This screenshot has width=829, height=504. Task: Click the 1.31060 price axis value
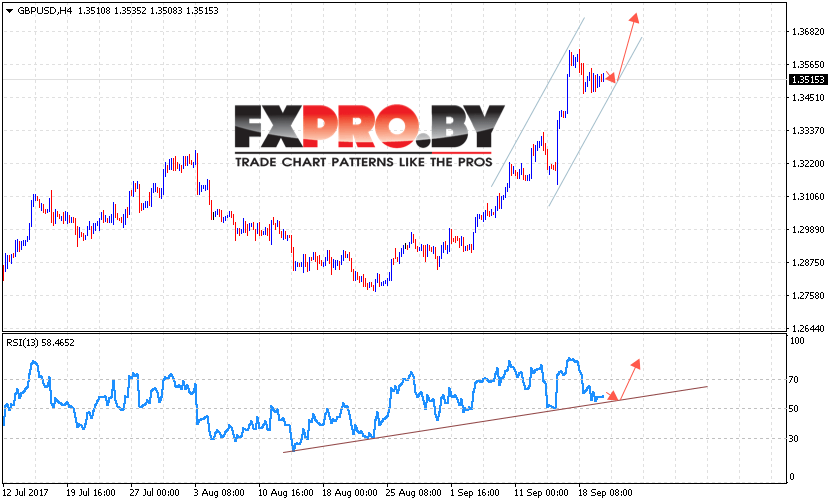(807, 197)
